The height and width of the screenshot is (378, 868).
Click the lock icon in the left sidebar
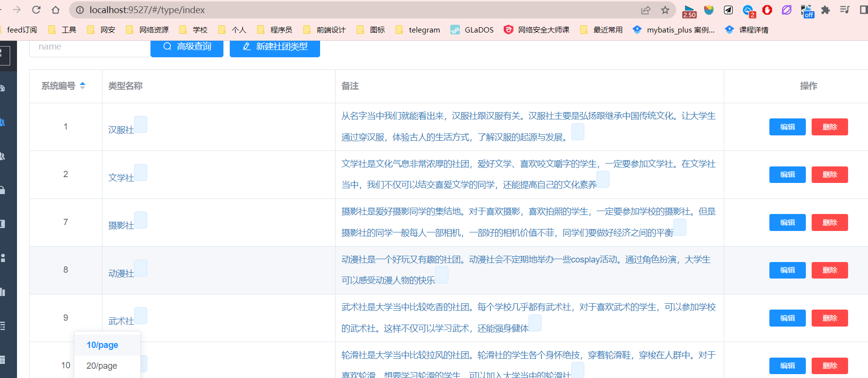click(x=2, y=190)
